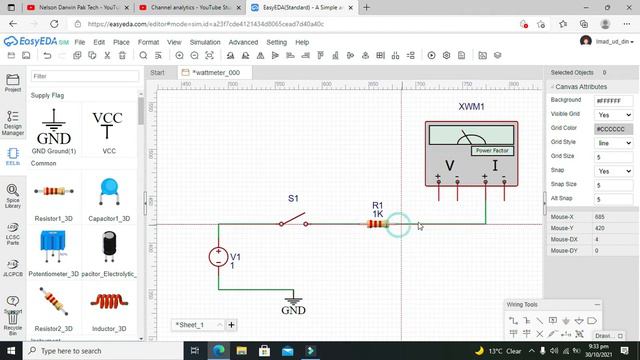Expand the sheet list arrow next to Sheet_1
This screenshot has height=360, width=640.
(220, 325)
